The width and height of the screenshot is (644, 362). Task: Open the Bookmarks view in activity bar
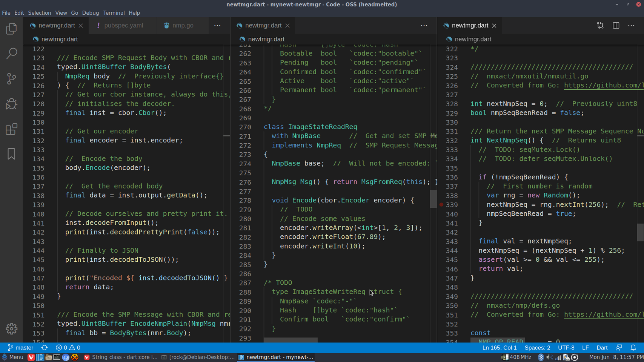coord(11,154)
